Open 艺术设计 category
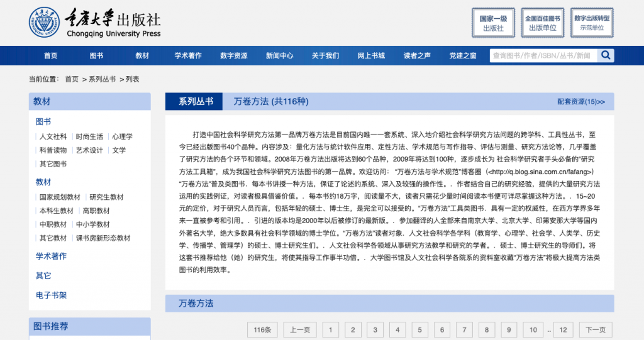The height and width of the screenshot is (340, 644). click(x=89, y=150)
